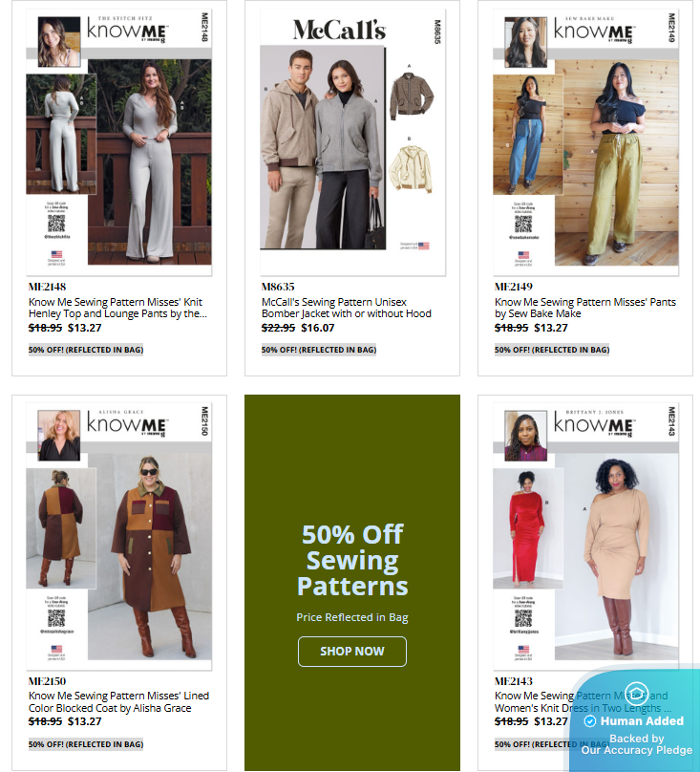Click the SHOP NOW button
700x772 pixels.
(352, 652)
